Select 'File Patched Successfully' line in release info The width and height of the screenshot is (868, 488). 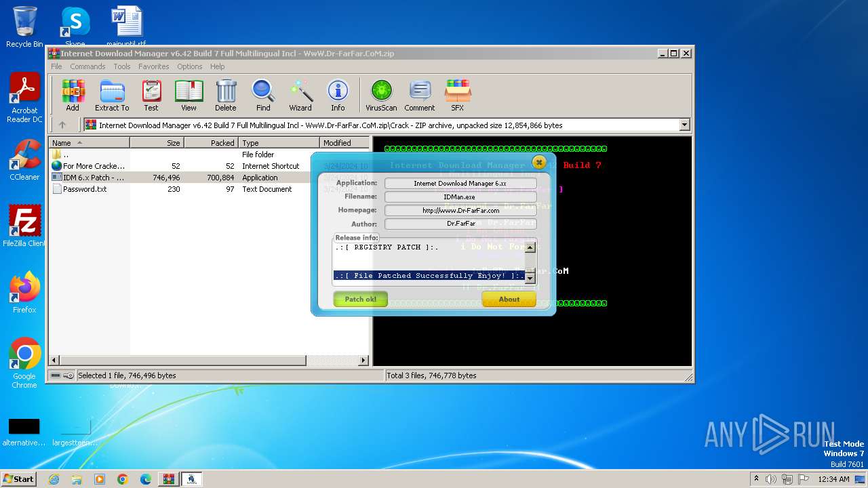(x=429, y=276)
